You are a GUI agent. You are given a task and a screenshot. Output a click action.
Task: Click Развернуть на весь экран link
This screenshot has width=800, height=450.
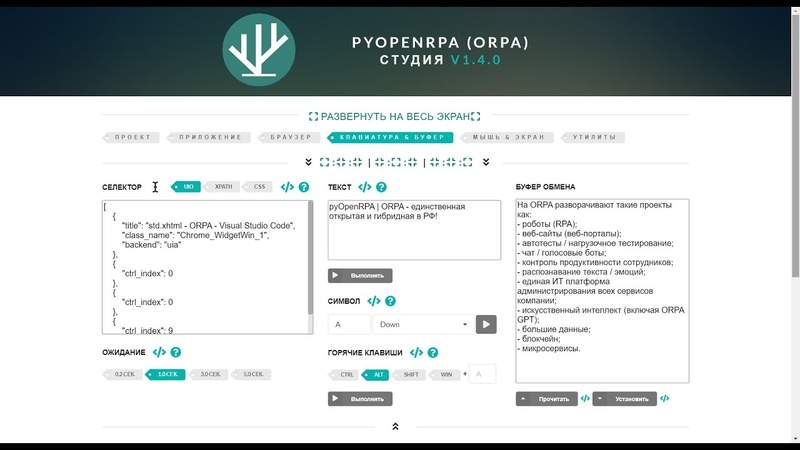pyautogui.click(x=394, y=116)
